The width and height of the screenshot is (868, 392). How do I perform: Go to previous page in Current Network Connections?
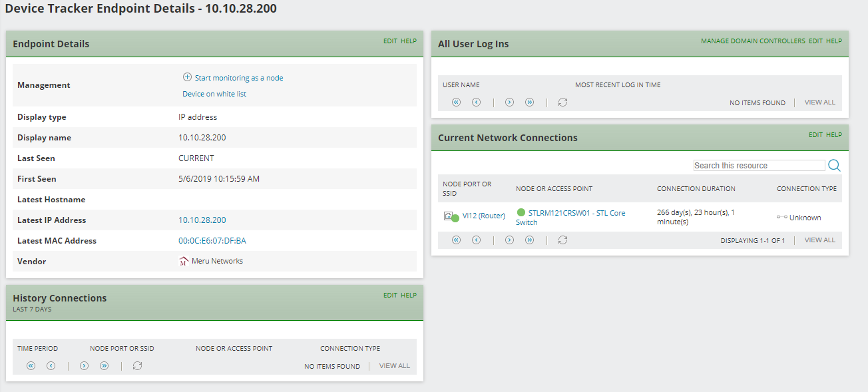(x=476, y=240)
